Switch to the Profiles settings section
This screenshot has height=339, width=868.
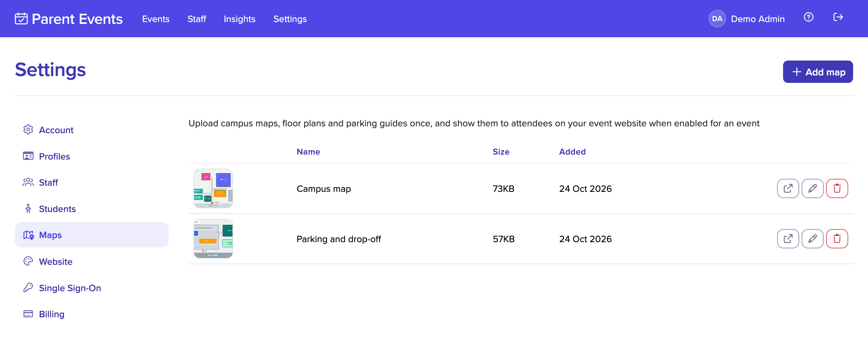click(x=91, y=156)
